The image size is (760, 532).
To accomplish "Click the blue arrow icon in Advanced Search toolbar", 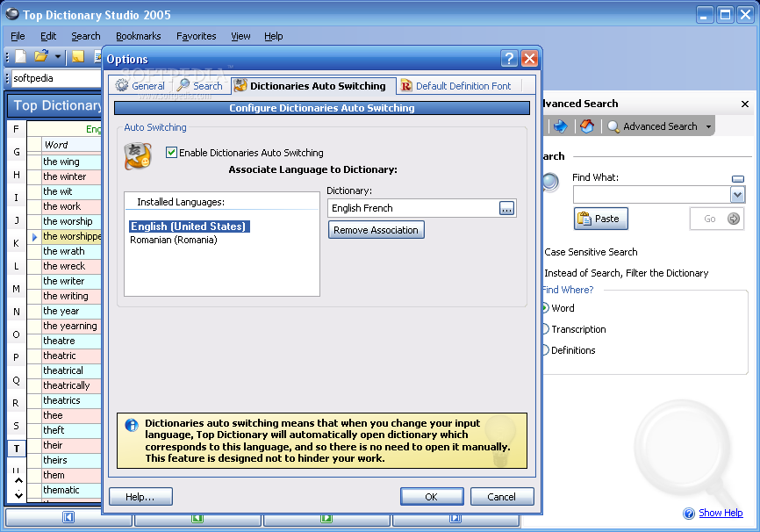I will (561, 126).
